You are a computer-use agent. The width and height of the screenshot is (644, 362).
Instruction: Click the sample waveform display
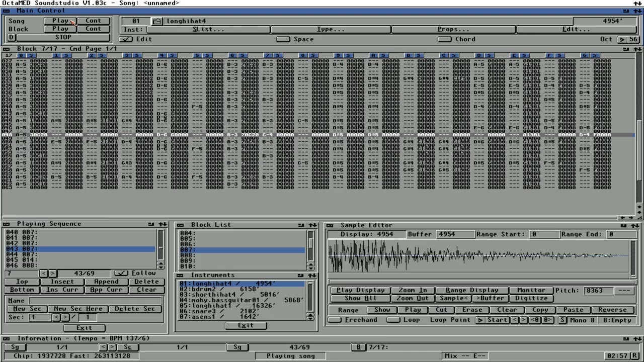pyautogui.click(x=478, y=256)
